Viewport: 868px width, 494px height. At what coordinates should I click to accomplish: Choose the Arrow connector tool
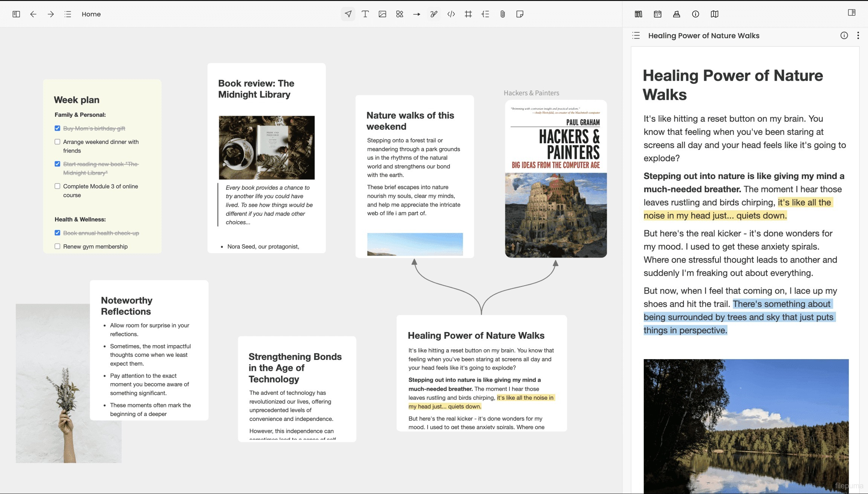click(417, 14)
